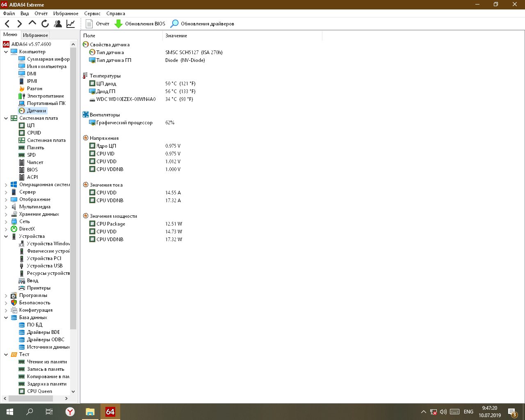Image resolution: width=525 pixels, height=420 pixels.
Task: Open the Отчёт menu in menu bar
Action: click(x=41, y=14)
